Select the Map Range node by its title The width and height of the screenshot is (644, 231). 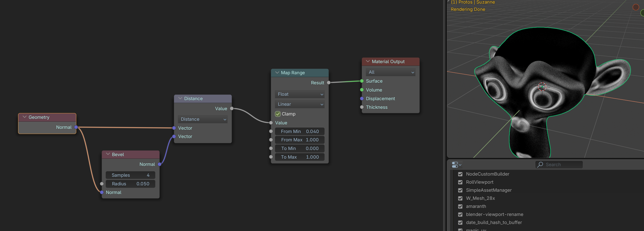point(293,73)
